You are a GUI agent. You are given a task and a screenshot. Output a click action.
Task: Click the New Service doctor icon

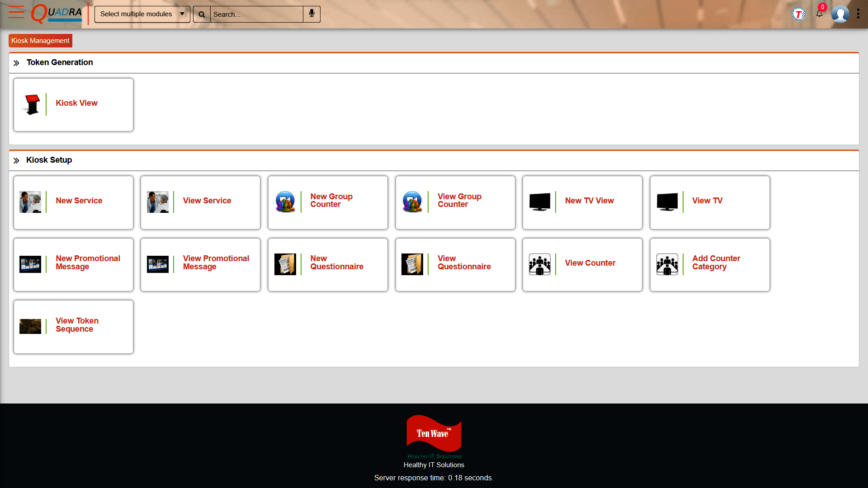[30, 202]
